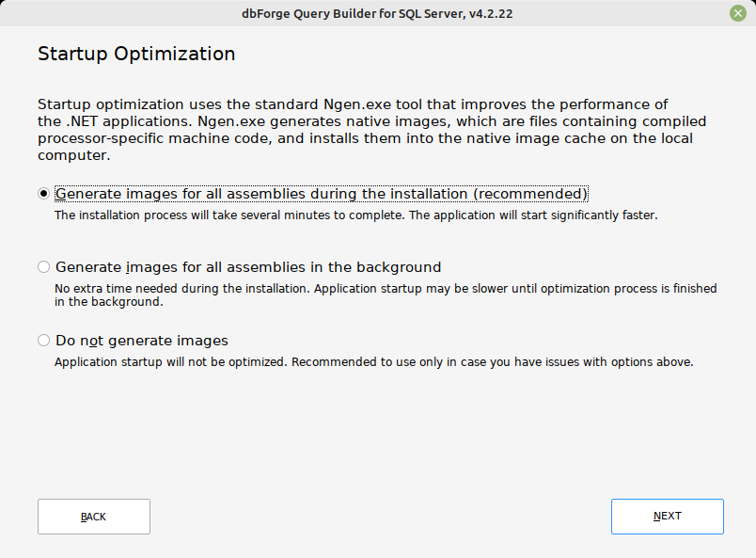This screenshot has height=558, width=756.
Task: Click the dbForge Query Builder window title
Action: click(x=378, y=14)
